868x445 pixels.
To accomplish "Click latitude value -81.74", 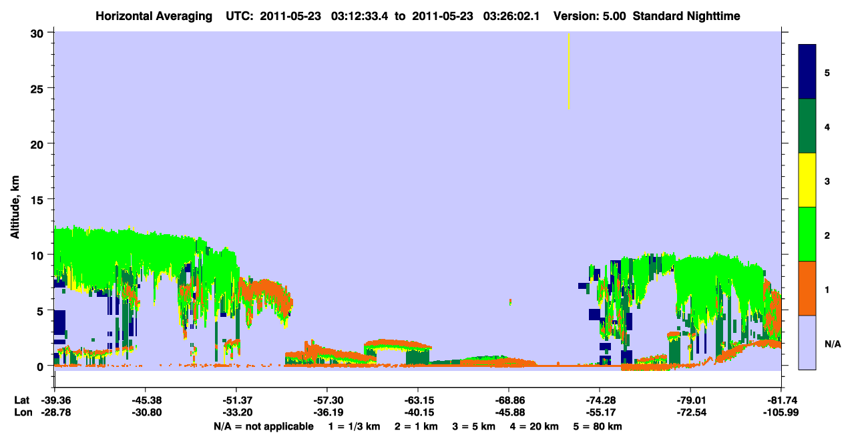I will (x=781, y=400).
